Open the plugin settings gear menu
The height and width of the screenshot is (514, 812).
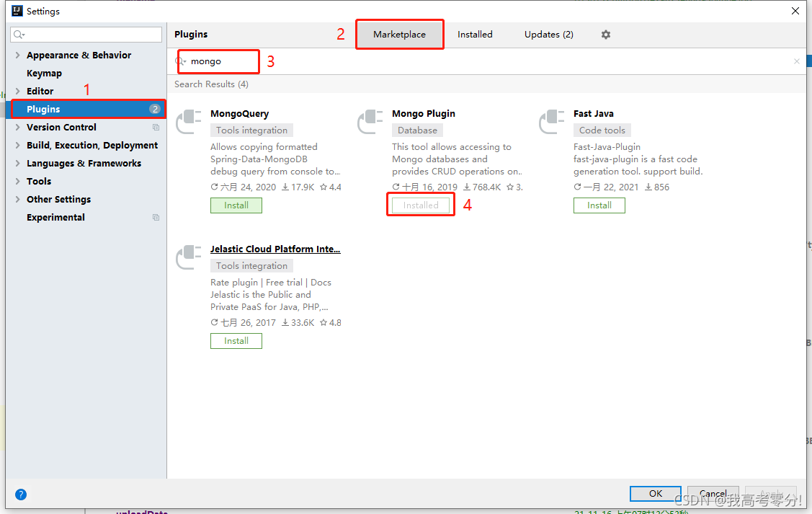(x=605, y=34)
